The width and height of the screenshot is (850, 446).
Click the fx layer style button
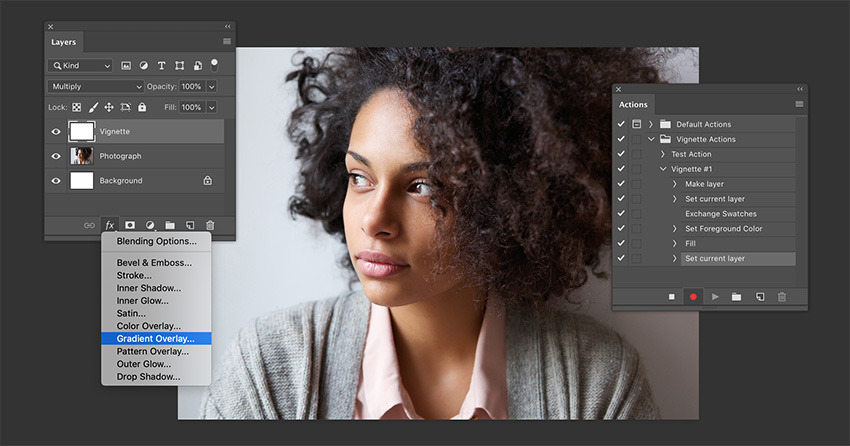pos(110,225)
